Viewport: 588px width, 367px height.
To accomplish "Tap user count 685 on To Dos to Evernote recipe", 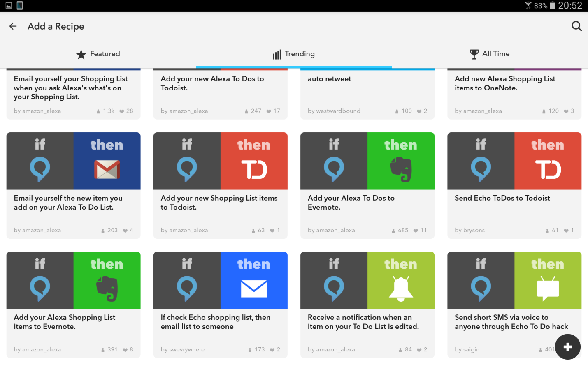I will [x=400, y=230].
